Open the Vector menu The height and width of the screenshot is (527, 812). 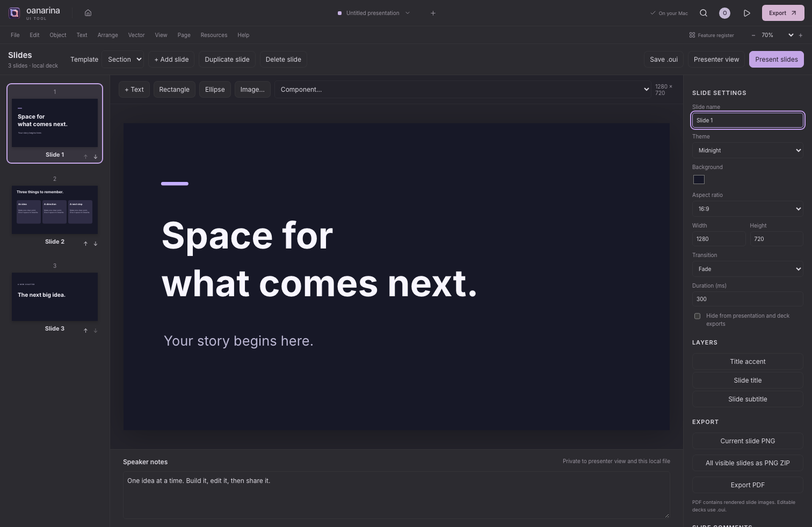pos(136,35)
